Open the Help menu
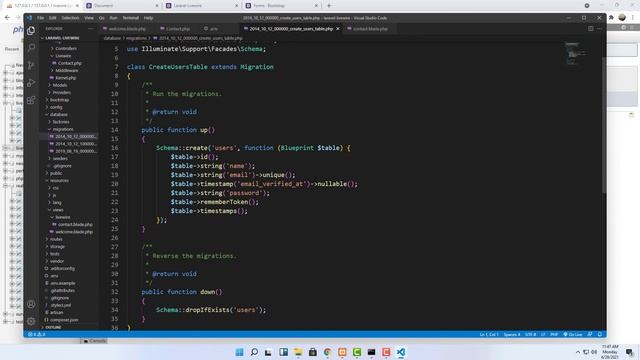Image resolution: width=640 pixels, height=360 pixels. pyautogui.click(x=149, y=18)
